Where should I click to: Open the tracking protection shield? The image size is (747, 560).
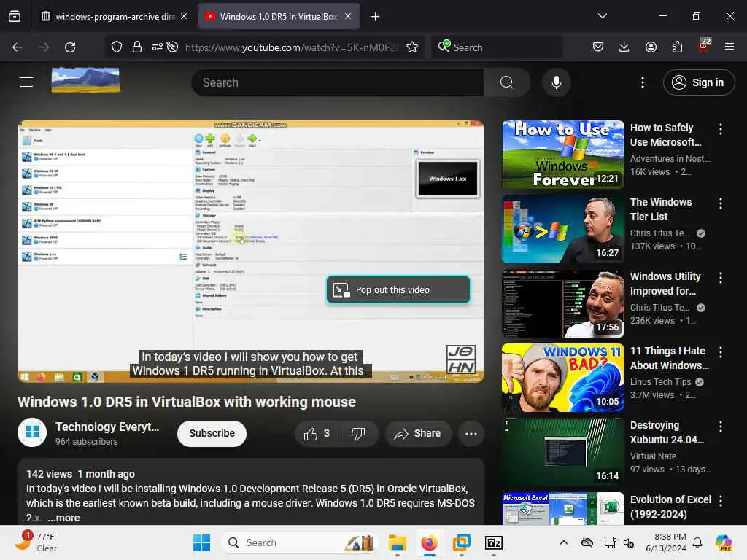click(117, 47)
